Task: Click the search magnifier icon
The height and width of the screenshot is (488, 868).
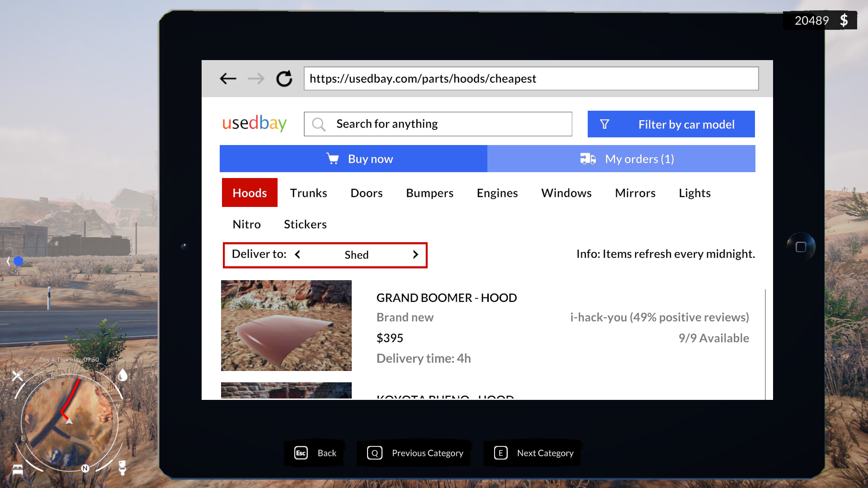Action: (x=319, y=124)
